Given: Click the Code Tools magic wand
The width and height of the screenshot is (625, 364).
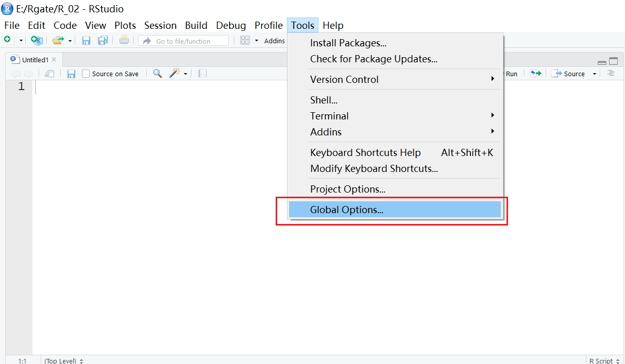Looking at the screenshot, I should click(x=175, y=74).
